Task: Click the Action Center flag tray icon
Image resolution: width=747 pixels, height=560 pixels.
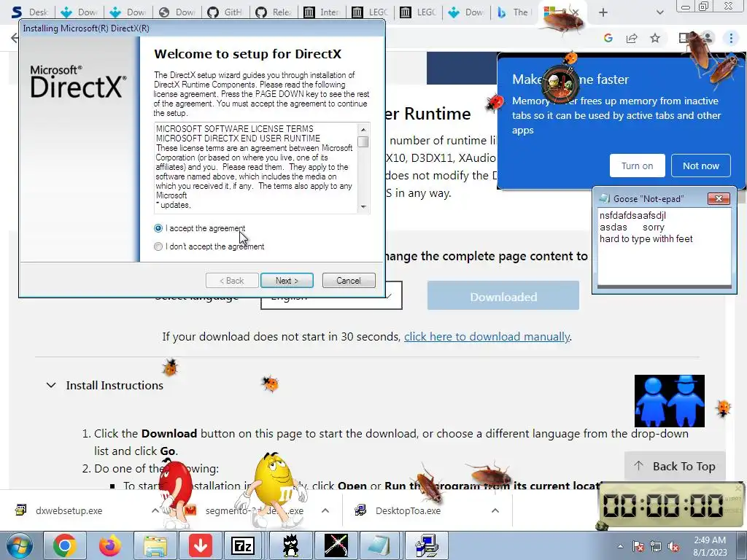Action: click(638, 546)
